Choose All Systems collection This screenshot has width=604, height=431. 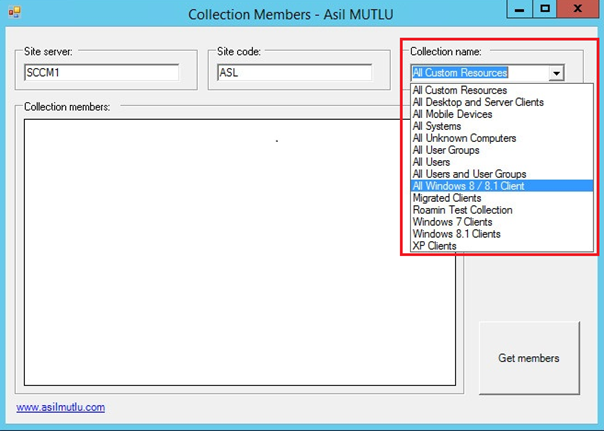(502, 126)
